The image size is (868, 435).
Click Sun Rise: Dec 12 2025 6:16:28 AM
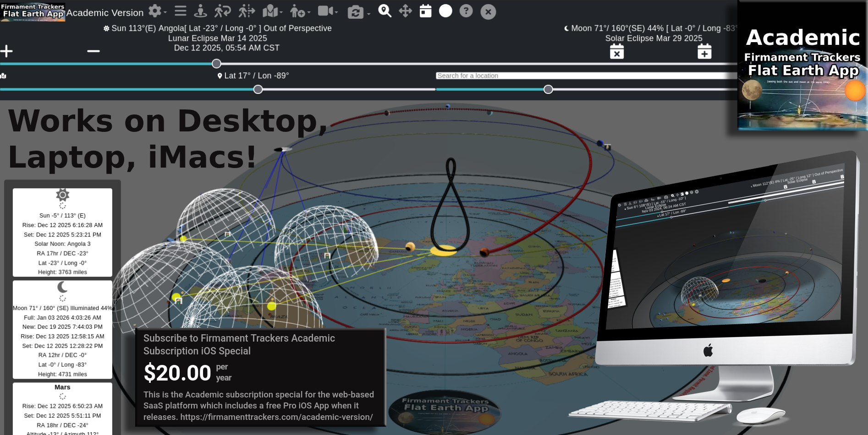click(62, 225)
